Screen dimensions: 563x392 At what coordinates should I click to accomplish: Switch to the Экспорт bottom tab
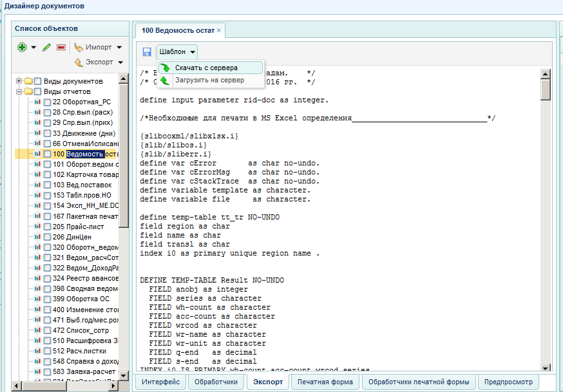(268, 382)
